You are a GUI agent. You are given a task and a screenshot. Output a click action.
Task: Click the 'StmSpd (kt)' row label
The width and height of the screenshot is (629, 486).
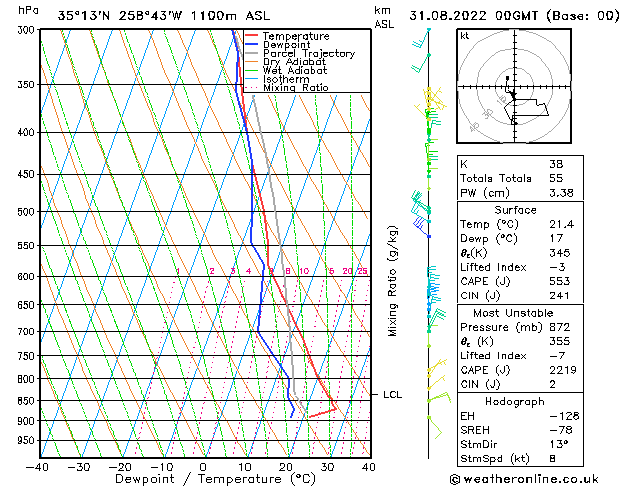tap(495, 459)
